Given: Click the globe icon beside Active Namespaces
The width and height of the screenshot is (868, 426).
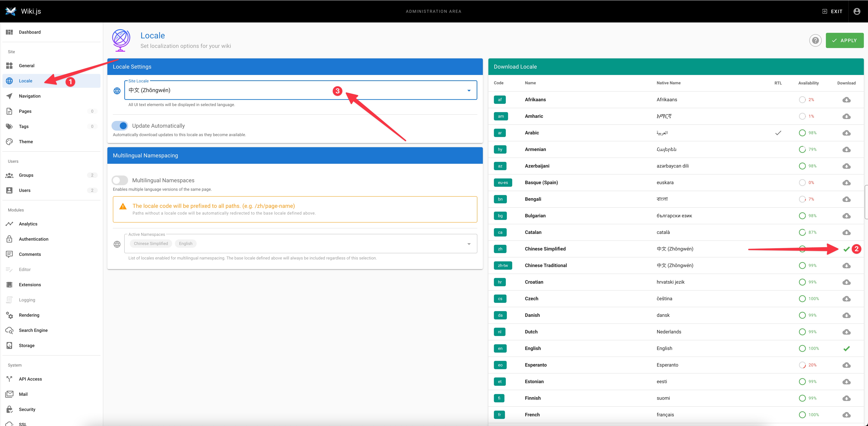Looking at the screenshot, I should 117,244.
